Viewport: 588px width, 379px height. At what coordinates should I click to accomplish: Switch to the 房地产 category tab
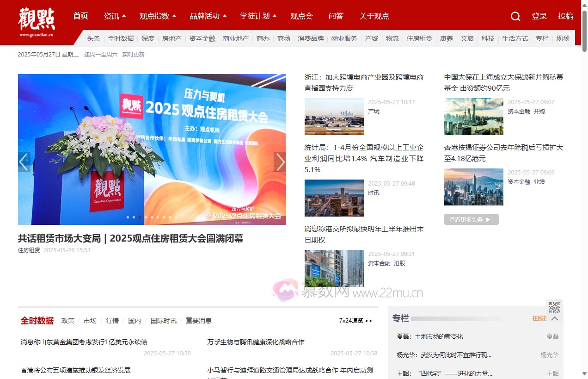point(171,39)
